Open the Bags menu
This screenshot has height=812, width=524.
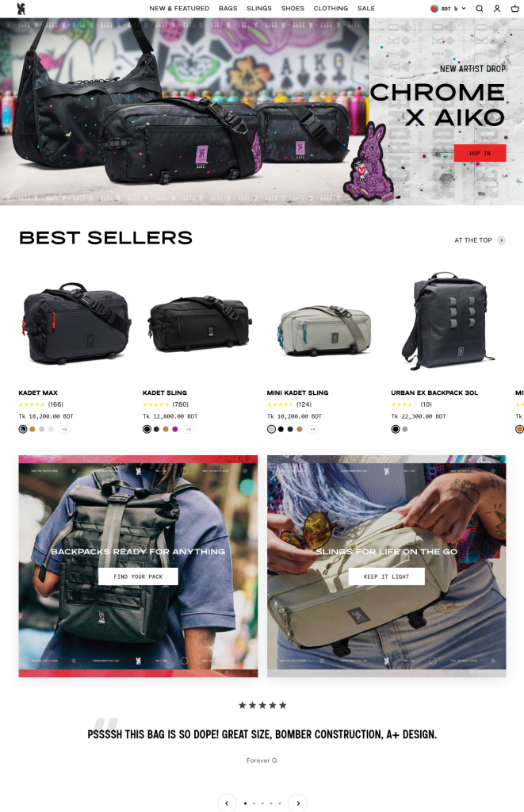point(228,8)
